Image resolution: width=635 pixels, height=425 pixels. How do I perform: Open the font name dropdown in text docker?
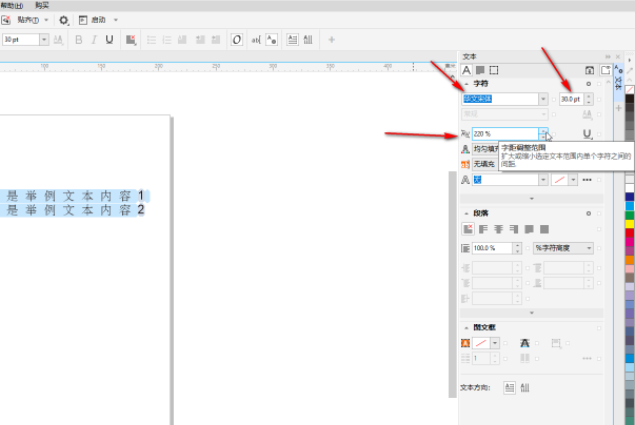click(x=543, y=99)
